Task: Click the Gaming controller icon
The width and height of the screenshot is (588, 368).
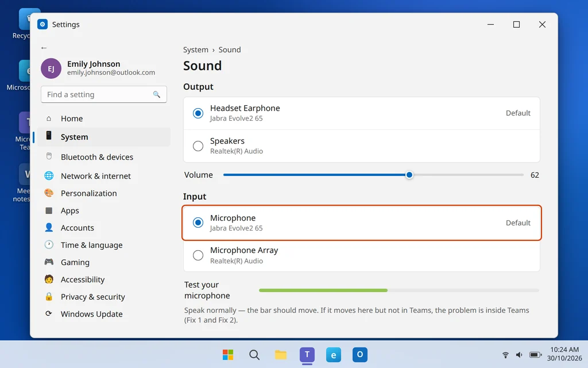Action: point(49,262)
